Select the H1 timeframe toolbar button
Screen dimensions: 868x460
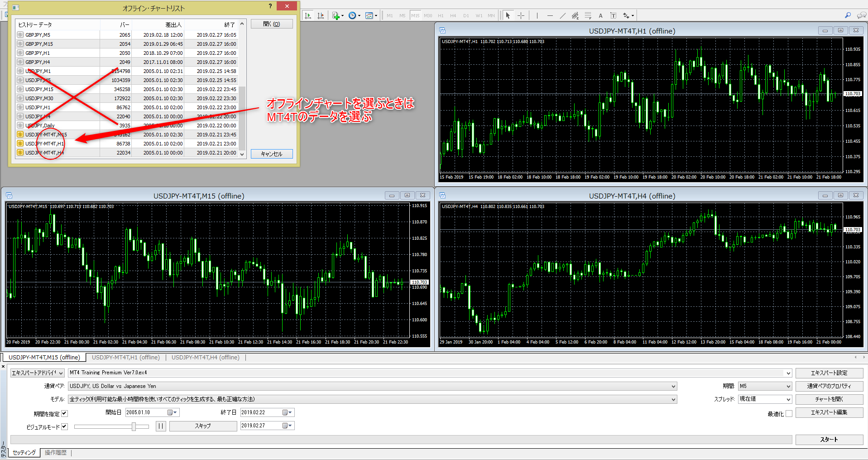[441, 15]
